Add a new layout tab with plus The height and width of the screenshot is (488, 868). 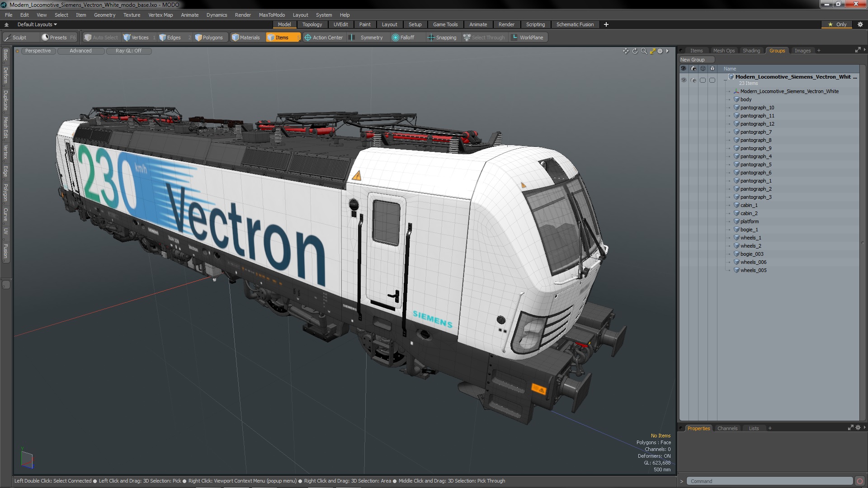point(606,24)
